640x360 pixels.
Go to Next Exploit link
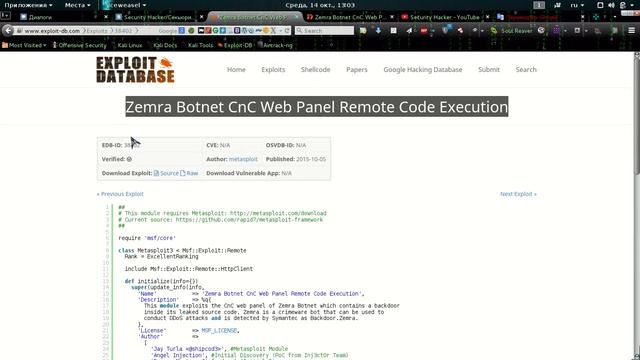(x=518, y=194)
